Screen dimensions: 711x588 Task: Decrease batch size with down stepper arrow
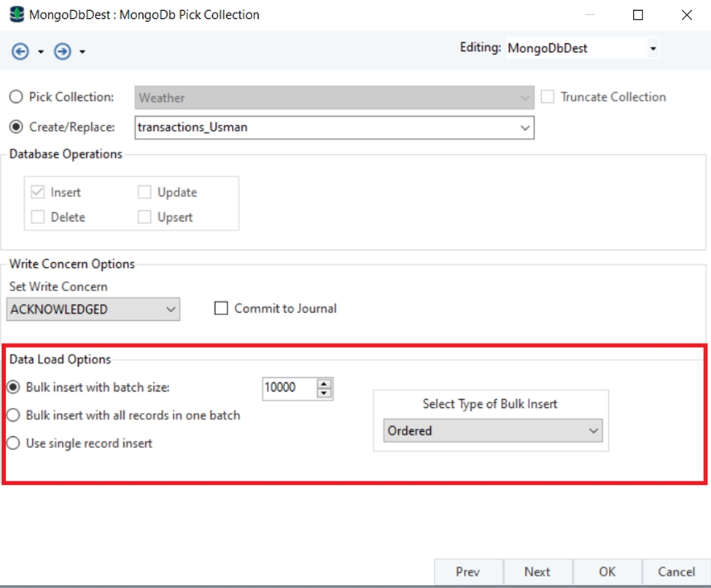pos(325,393)
